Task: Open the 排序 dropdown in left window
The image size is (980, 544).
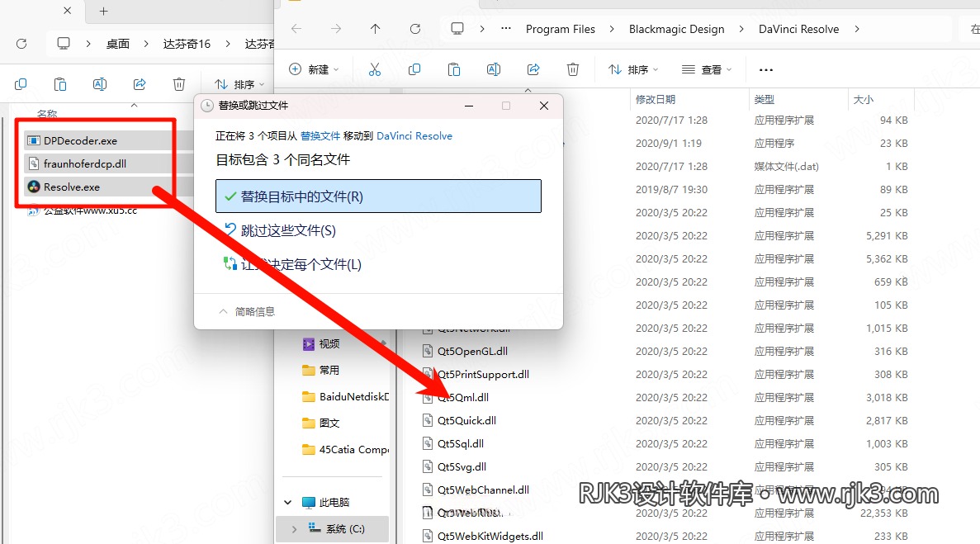Action: pos(239,84)
